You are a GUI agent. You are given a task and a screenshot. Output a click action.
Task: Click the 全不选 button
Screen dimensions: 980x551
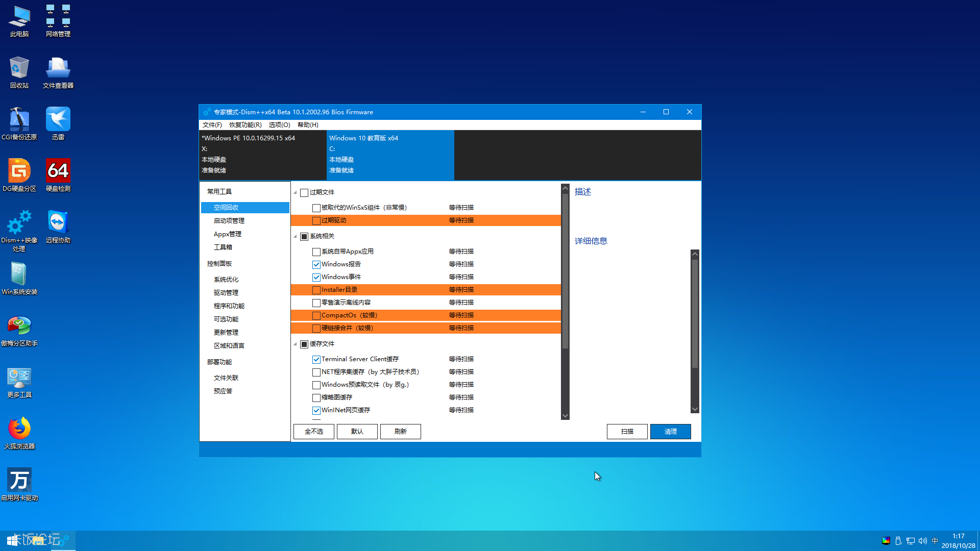[x=314, y=432]
